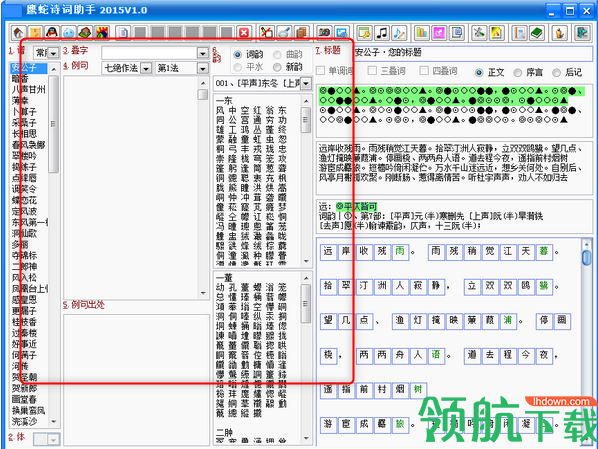598x449 pixels.
Task: Select 八声甘州 in the tune list
Action: click(x=28, y=90)
